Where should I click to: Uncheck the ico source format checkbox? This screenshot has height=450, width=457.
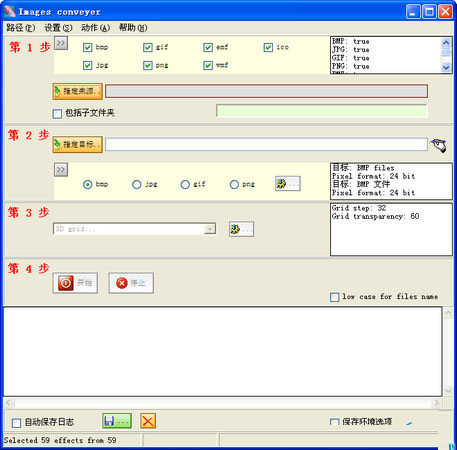click(268, 47)
